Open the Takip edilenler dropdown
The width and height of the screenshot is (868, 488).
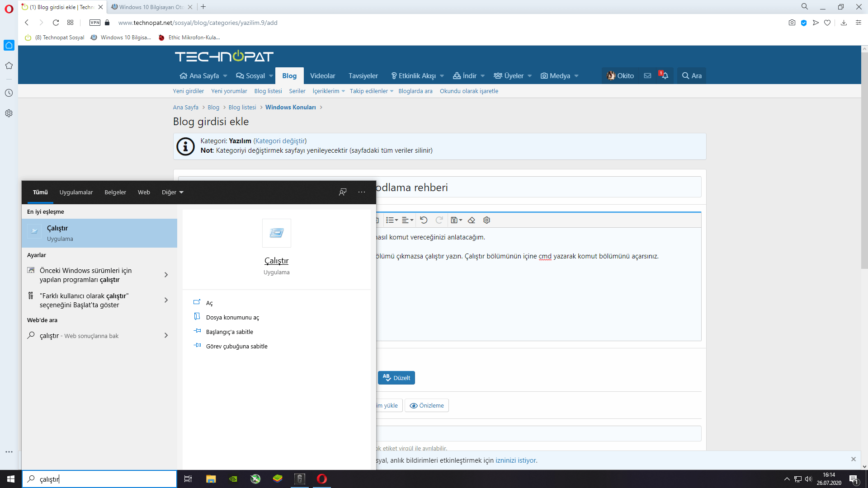(371, 91)
